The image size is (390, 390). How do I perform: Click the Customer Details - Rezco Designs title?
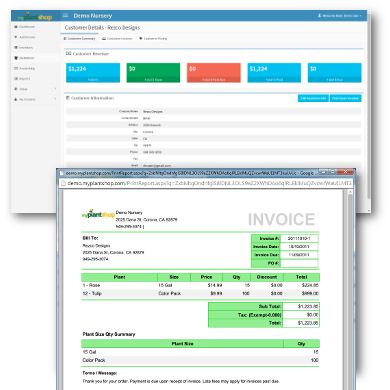tap(102, 28)
